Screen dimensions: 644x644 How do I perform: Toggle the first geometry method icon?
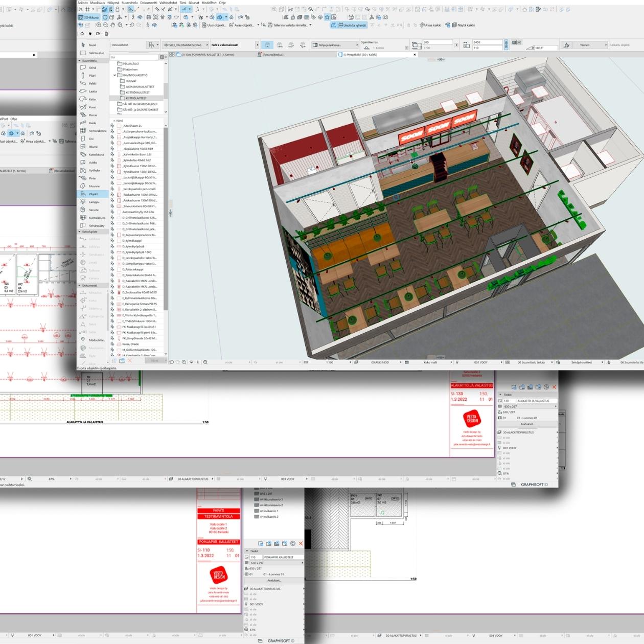click(267, 45)
